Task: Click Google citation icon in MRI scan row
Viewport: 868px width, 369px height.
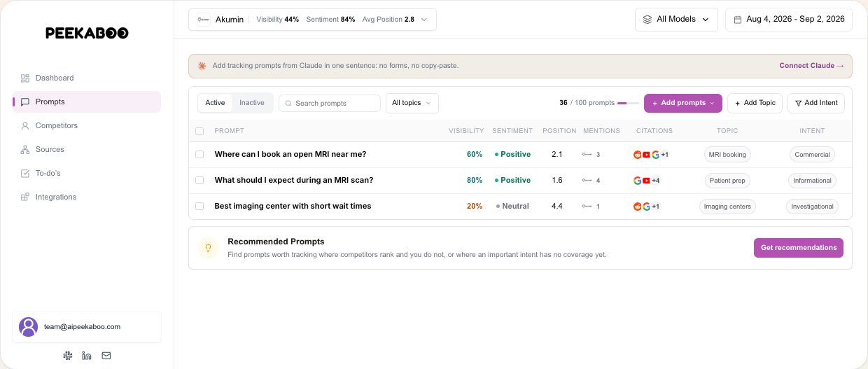Action: click(637, 181)
